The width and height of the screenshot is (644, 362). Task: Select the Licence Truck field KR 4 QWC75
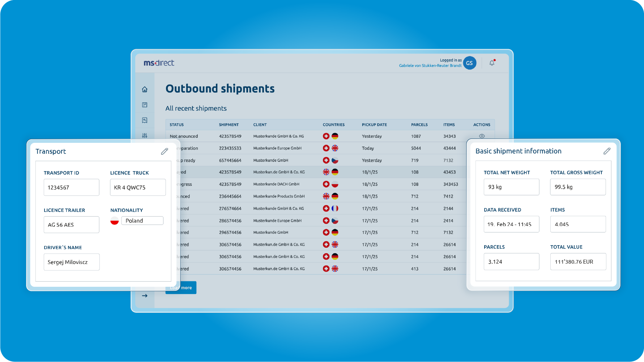click(x=138, y=187)
